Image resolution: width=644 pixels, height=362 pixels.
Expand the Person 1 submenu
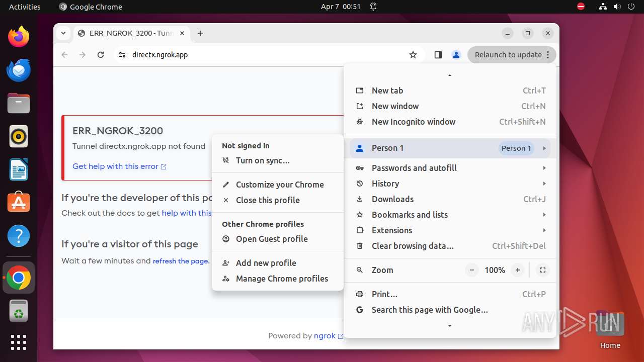click(450, 148)
